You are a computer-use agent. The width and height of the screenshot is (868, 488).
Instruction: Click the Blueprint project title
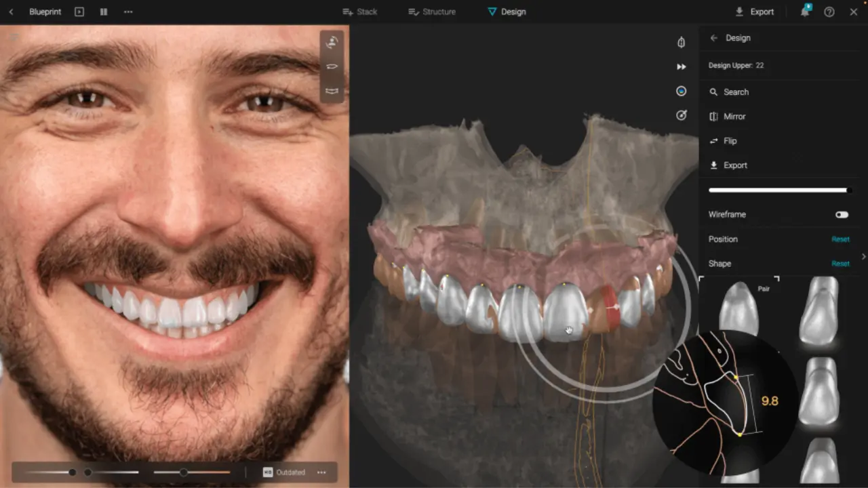45,12
